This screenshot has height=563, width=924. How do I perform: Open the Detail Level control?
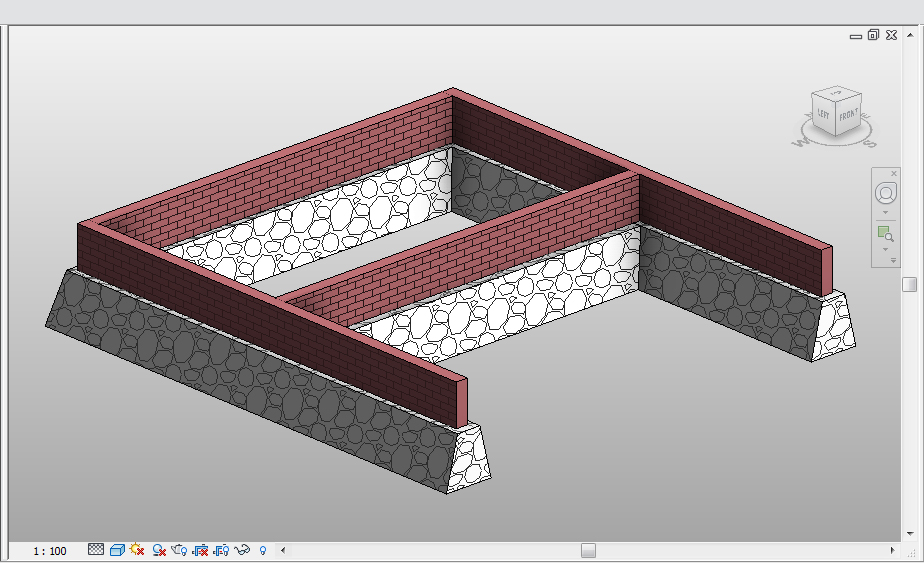(x=96, y=549)
